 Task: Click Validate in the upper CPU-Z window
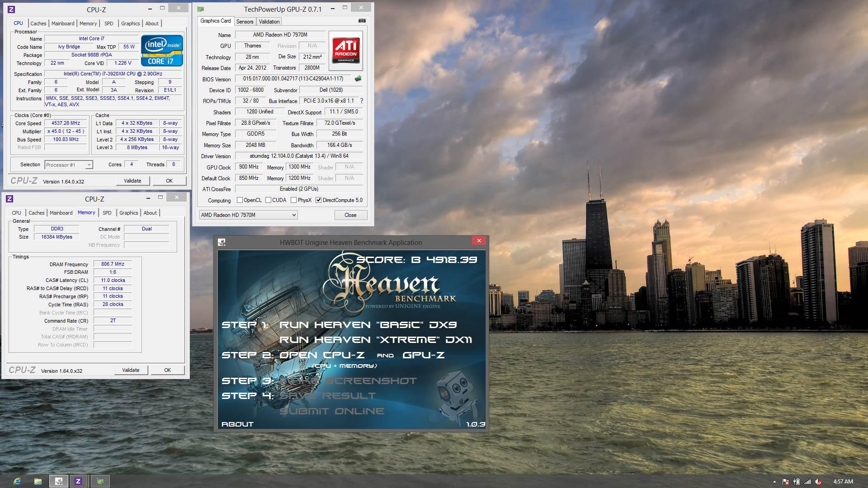132,181
